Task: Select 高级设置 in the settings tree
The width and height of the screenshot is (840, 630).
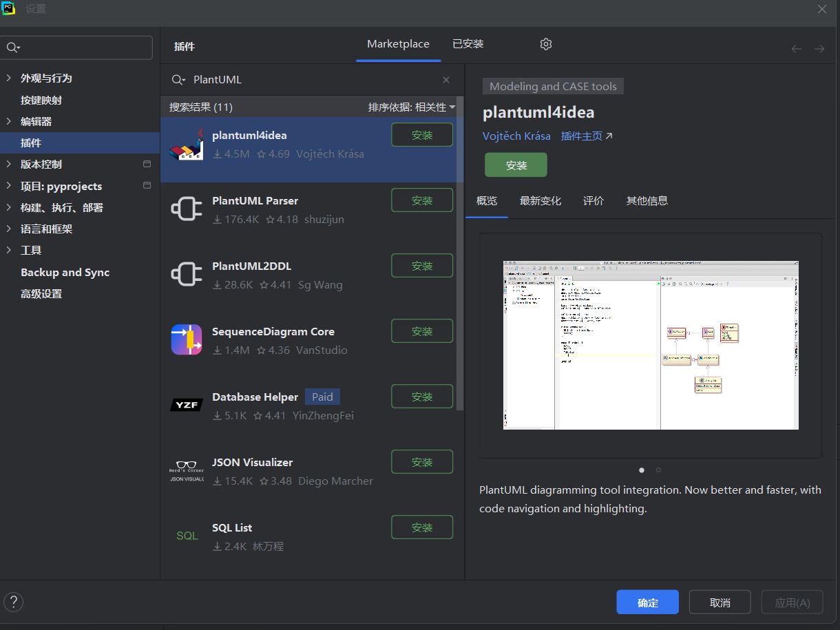Action: 41,293
